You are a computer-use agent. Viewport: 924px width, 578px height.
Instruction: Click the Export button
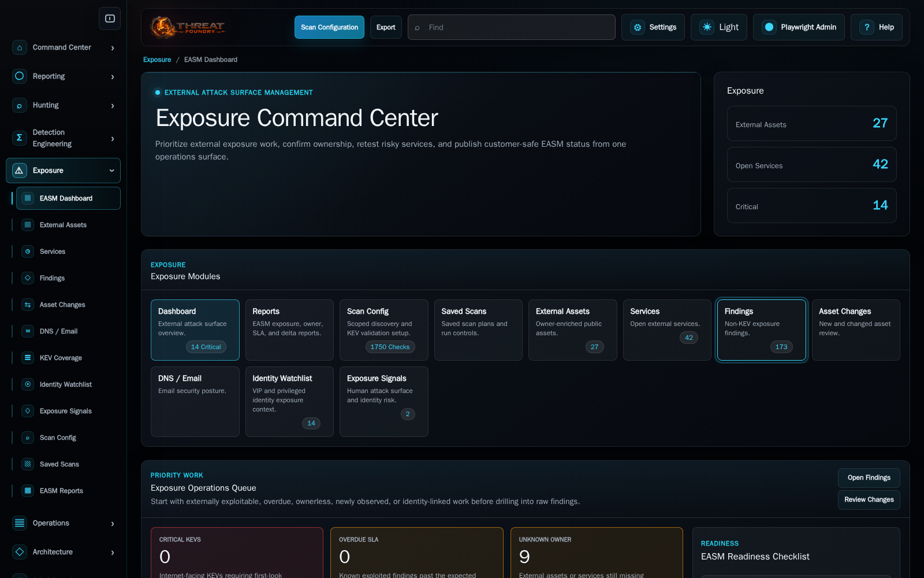click(x=386, y=27)
